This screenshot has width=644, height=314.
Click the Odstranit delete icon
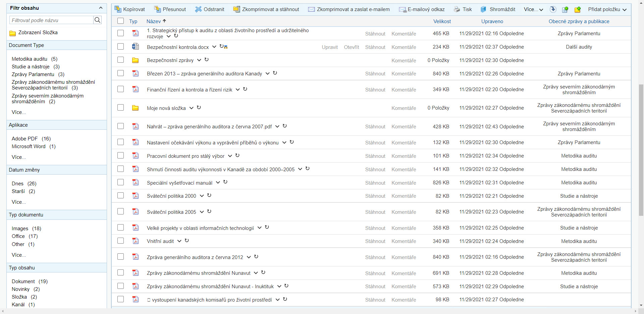(x=199, y=9)
